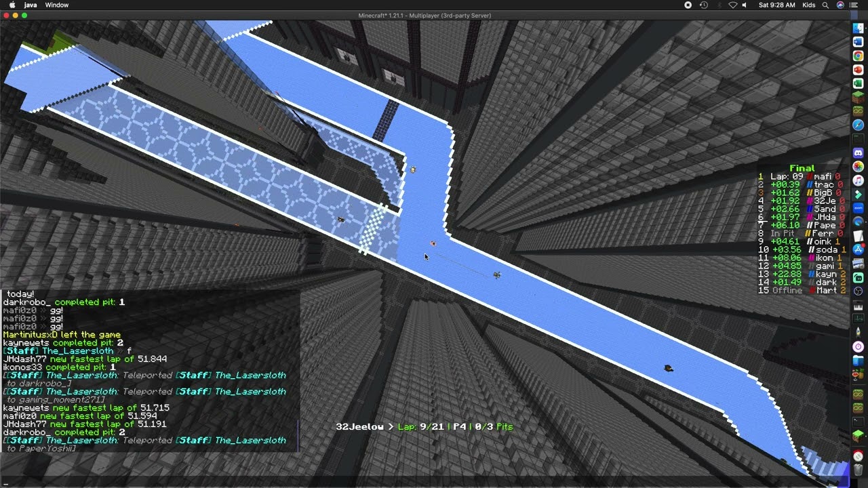Click leaderboard row 2 '+00.39 trac'
Viewport: 868px width, 488px height.
coord(800,184)
